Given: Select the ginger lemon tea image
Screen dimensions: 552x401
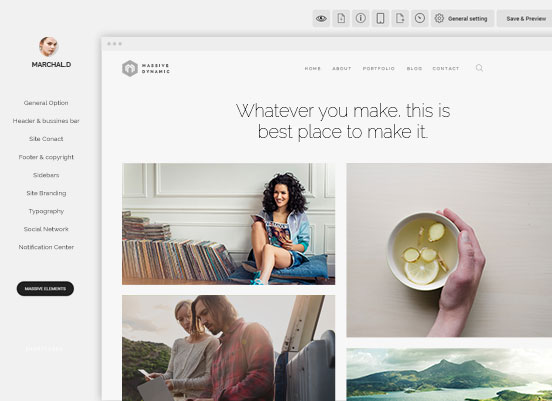Looking at the screenshot, I should (449, 250).
